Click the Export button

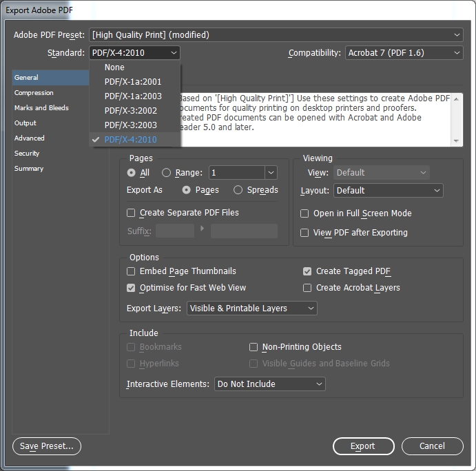[364, 446]
